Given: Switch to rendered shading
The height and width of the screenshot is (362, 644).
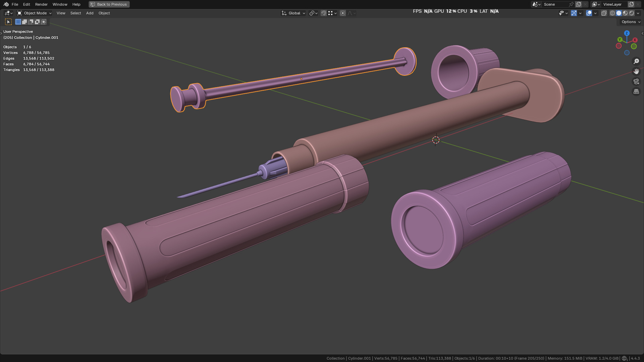Looking at the screenshot, I should tap(632, 13).
